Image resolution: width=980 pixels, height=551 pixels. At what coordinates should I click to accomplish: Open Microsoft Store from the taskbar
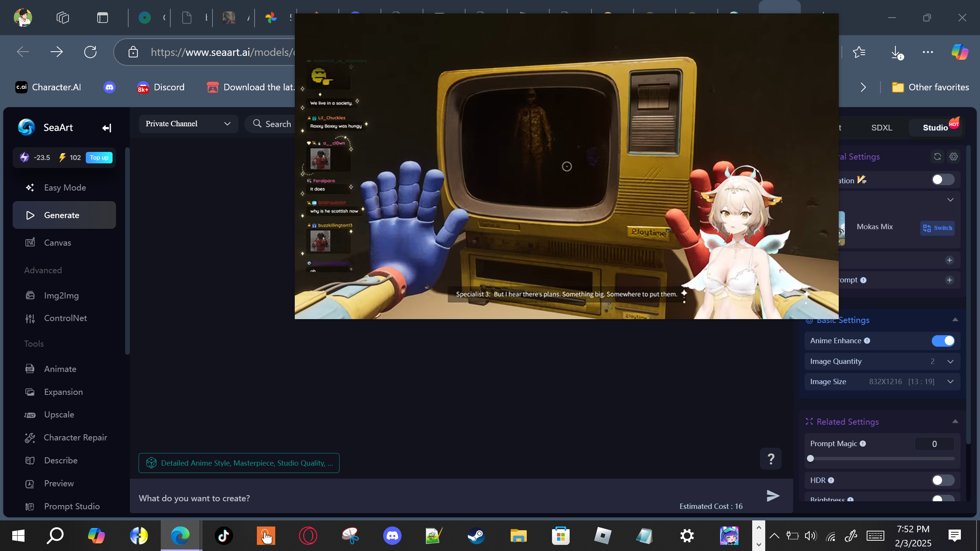click(x=560, y=536)
